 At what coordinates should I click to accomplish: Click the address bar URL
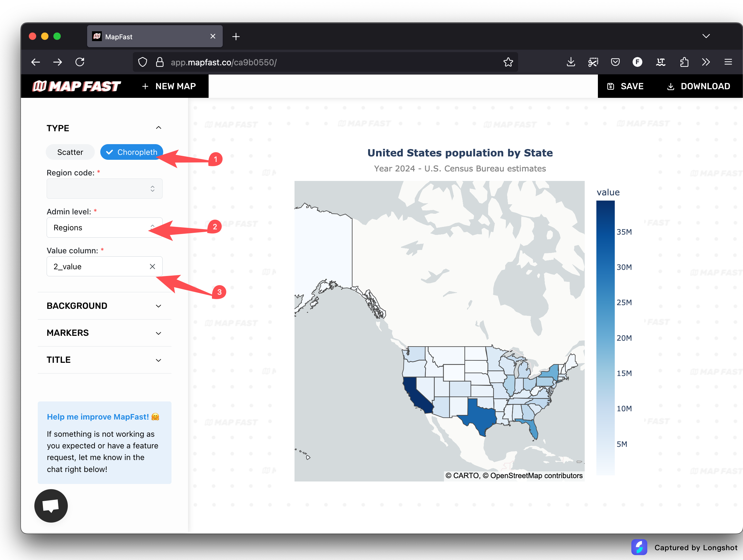[224, 63]
